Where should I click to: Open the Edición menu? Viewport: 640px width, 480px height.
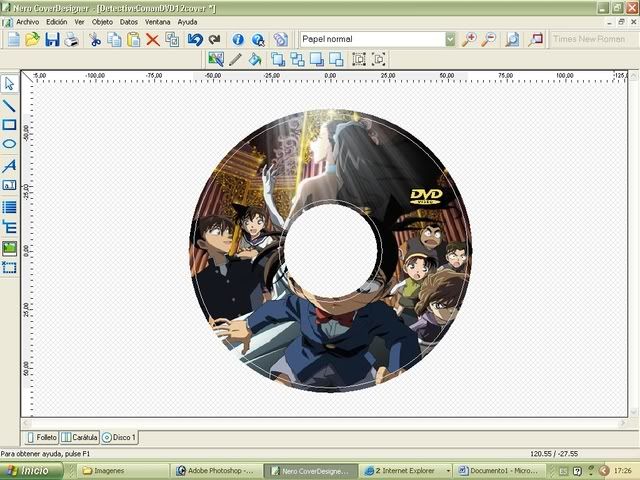(x=57, y=22)
